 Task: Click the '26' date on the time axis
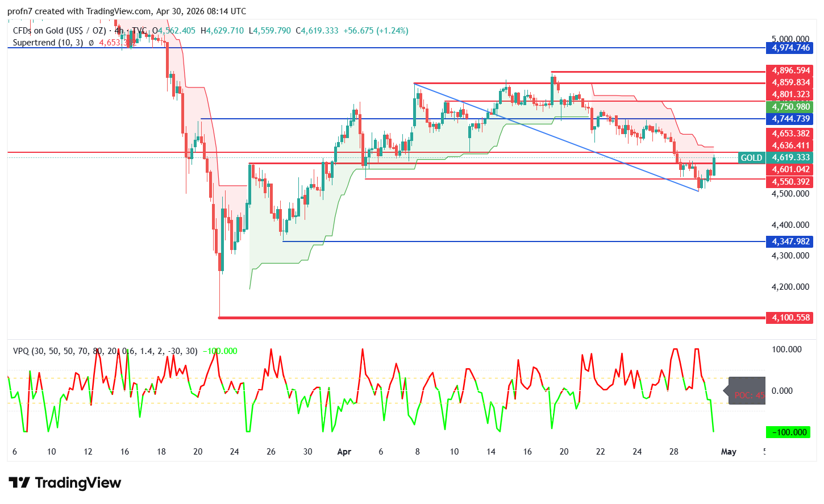[271, 452]
